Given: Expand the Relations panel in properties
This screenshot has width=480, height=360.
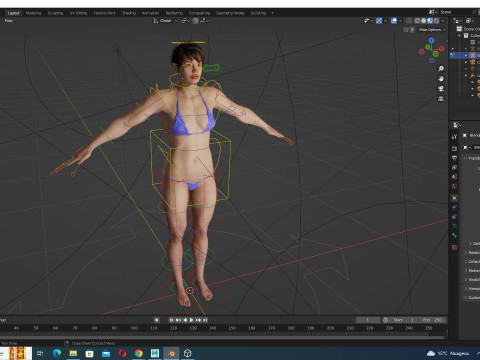Looking at the screenshot, I should coord(472,252).
